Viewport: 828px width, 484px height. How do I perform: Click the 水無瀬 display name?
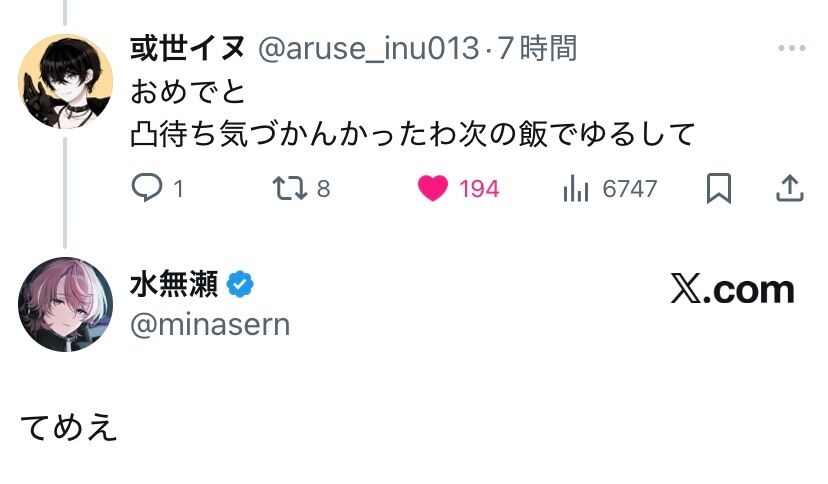tap(173, 286)
